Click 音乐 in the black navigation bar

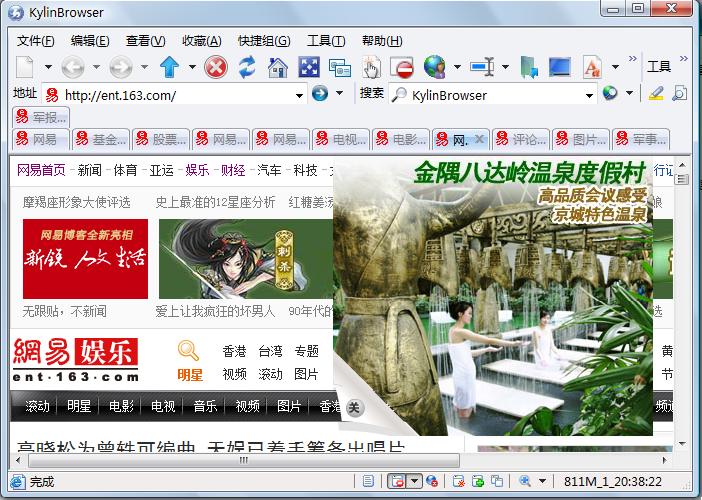point(205,406)
